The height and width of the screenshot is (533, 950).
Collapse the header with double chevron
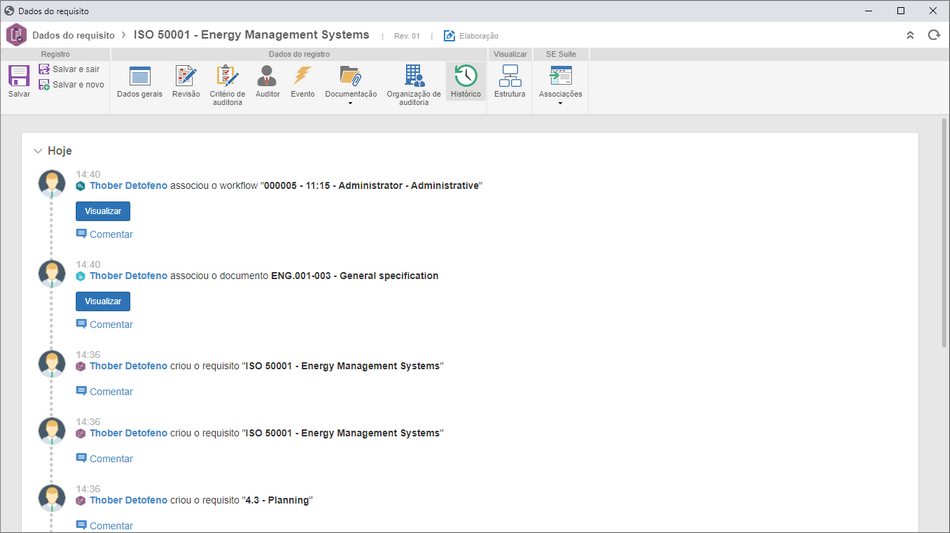click(910, 36)
